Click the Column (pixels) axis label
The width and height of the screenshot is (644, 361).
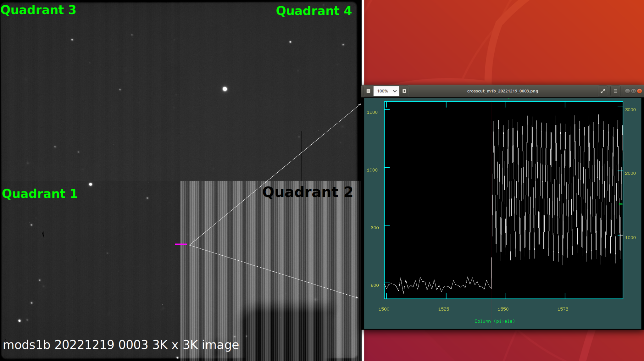495,321
